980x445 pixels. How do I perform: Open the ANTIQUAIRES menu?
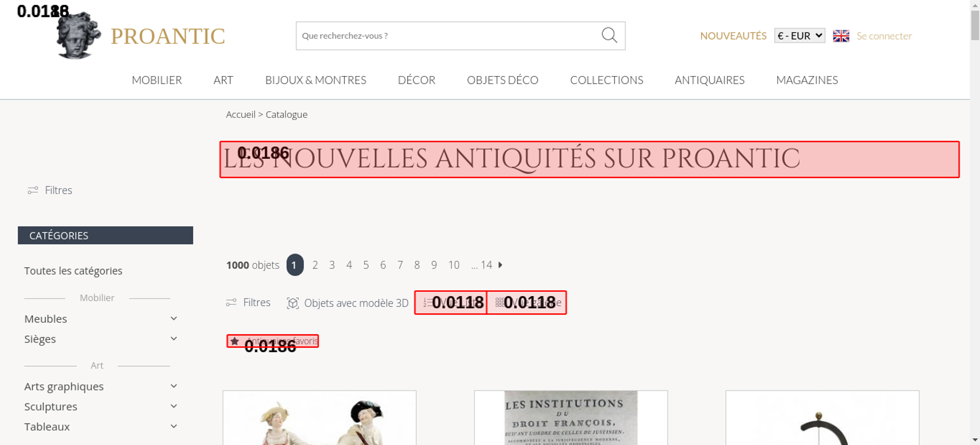pos(710,80)
